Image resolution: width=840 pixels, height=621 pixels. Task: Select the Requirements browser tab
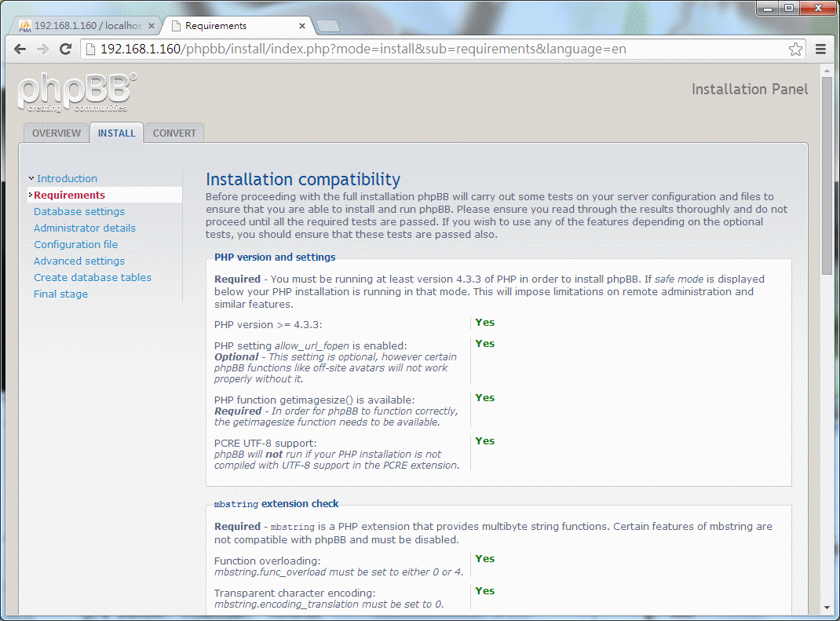(x=237, y=26)
